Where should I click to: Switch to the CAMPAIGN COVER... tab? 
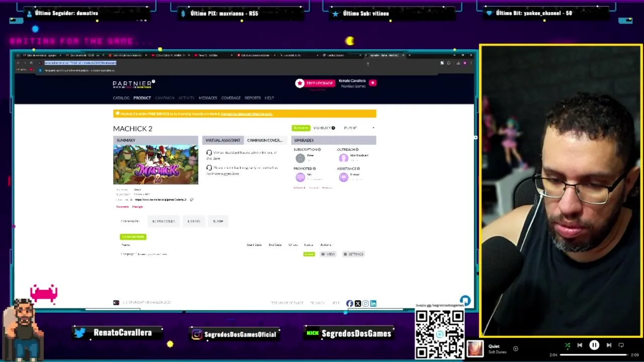point(265,140)
